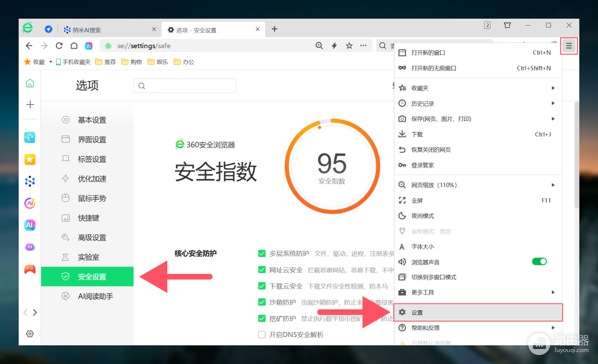
Task: Open 高级设置 settings section
Action: click(x=87, y=238)
